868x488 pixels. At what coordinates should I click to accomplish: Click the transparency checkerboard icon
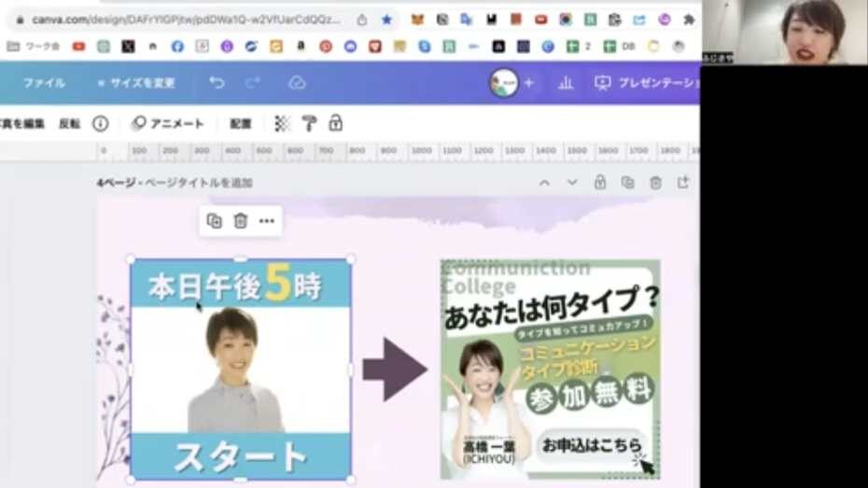click(x=282, y=123)
